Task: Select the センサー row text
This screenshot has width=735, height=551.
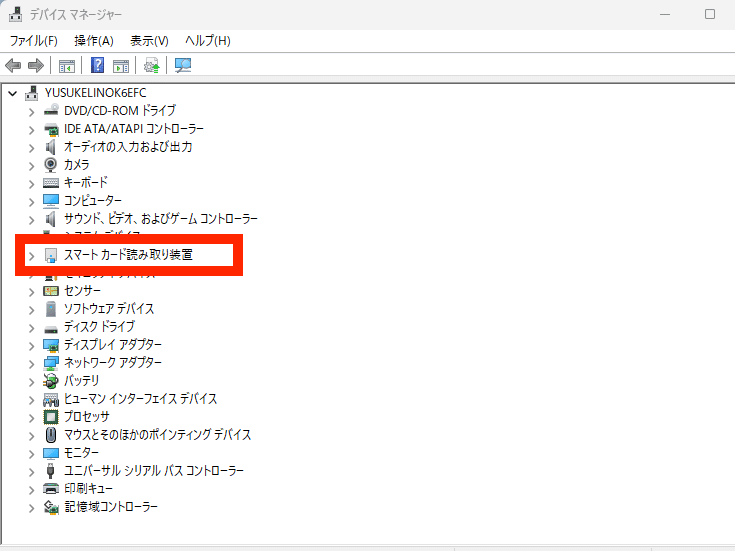Action: point(82,291)
